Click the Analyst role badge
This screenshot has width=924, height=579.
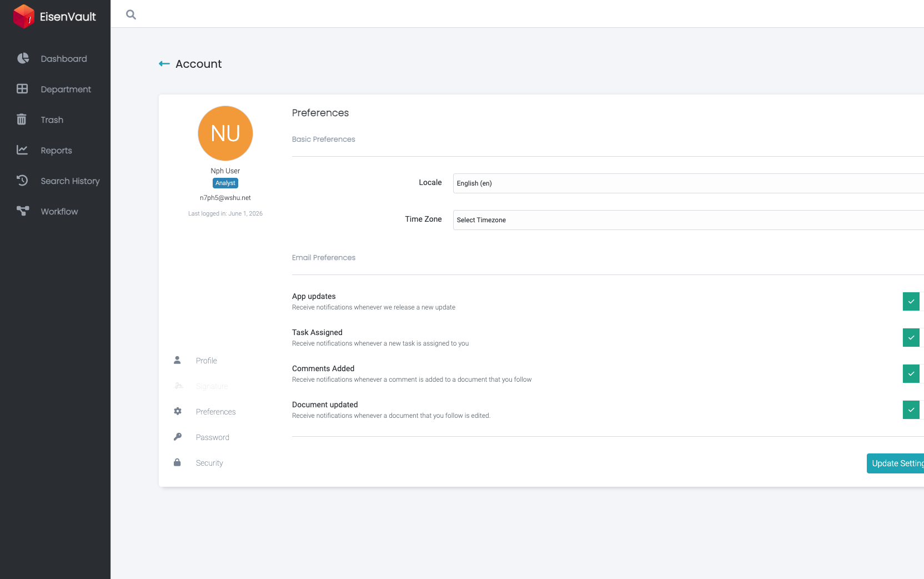(x=225, y=183)
